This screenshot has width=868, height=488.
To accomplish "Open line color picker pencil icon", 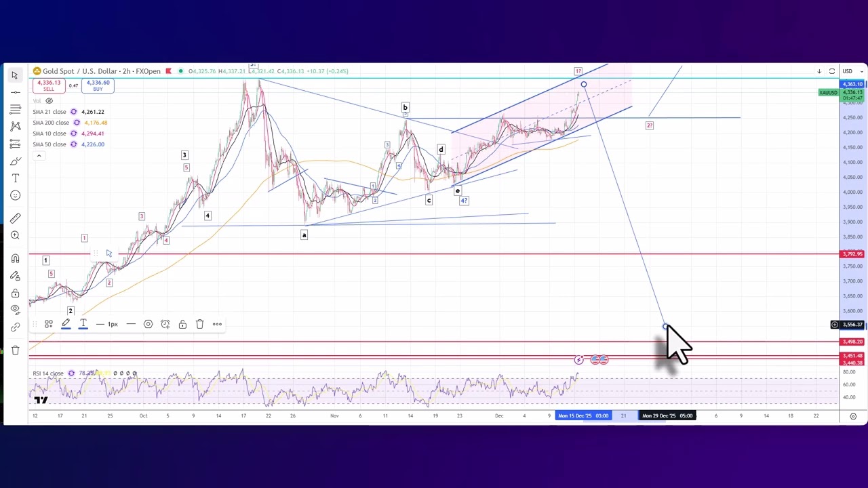I will 66,325.
